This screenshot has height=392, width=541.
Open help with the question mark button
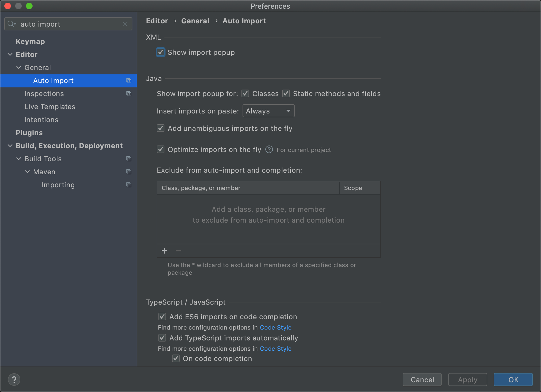point(14,380)
